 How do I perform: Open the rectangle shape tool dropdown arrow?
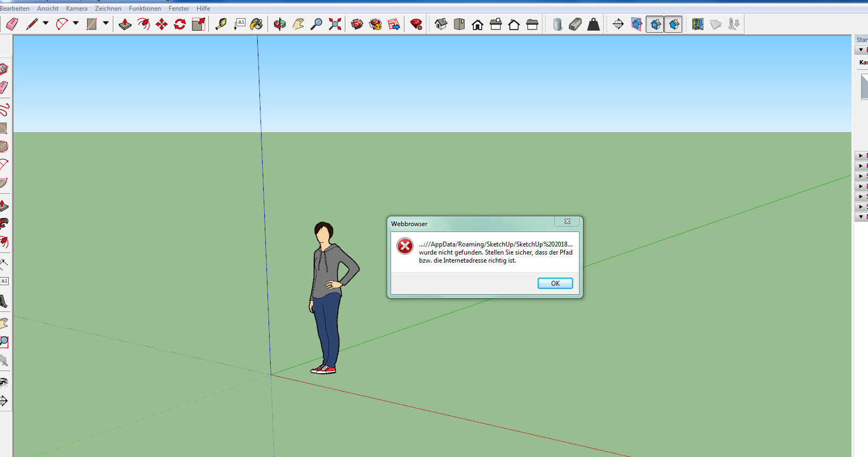click(x=106, y=23)
